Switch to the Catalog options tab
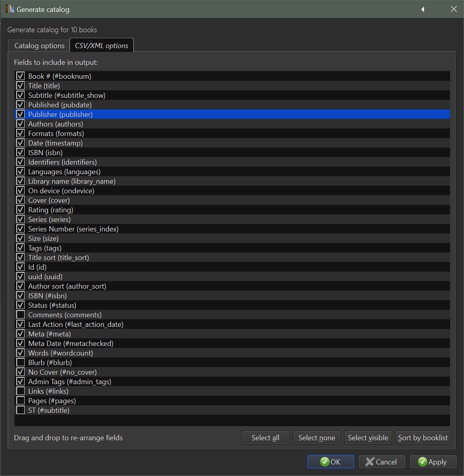464x476 pixels. (39, 46)
